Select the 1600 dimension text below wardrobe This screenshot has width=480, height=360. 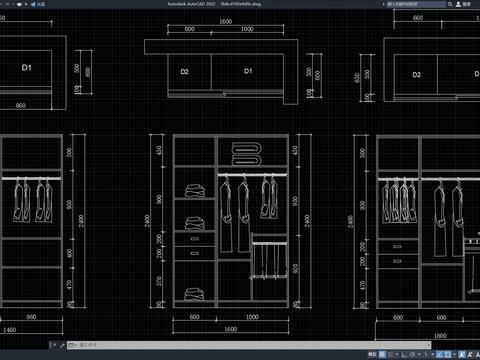[x=230, y=329]
